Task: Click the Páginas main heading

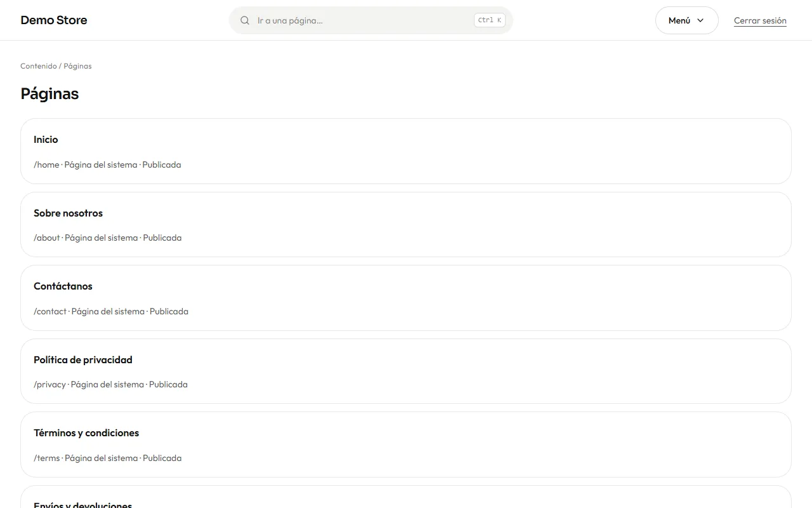Action: coord(49,94)
